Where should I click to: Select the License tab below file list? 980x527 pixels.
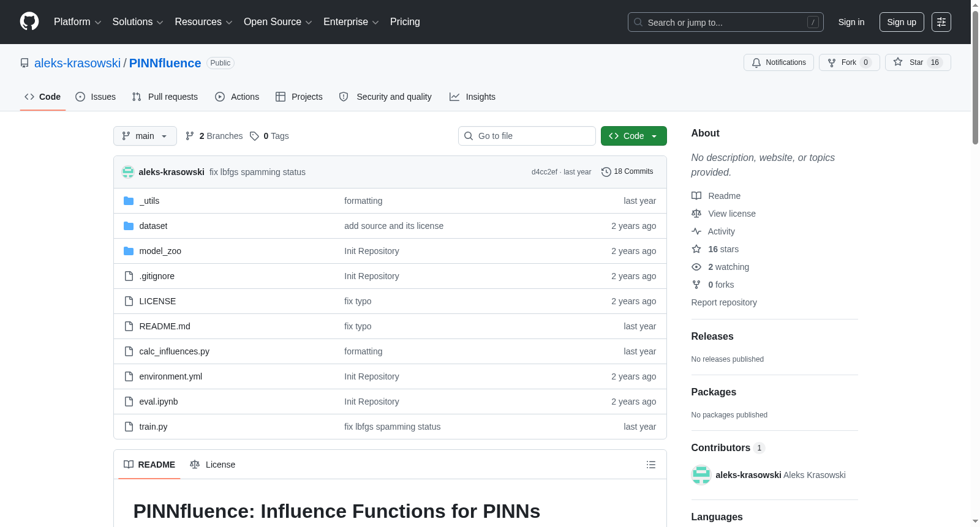coord(213,465)
